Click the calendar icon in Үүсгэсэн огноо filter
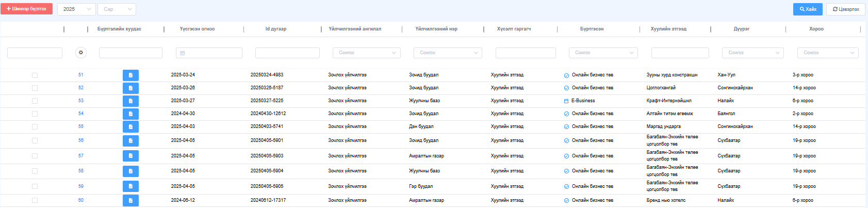Image resolution: width=868 pixels, height=208 pixels. (183, 53)
